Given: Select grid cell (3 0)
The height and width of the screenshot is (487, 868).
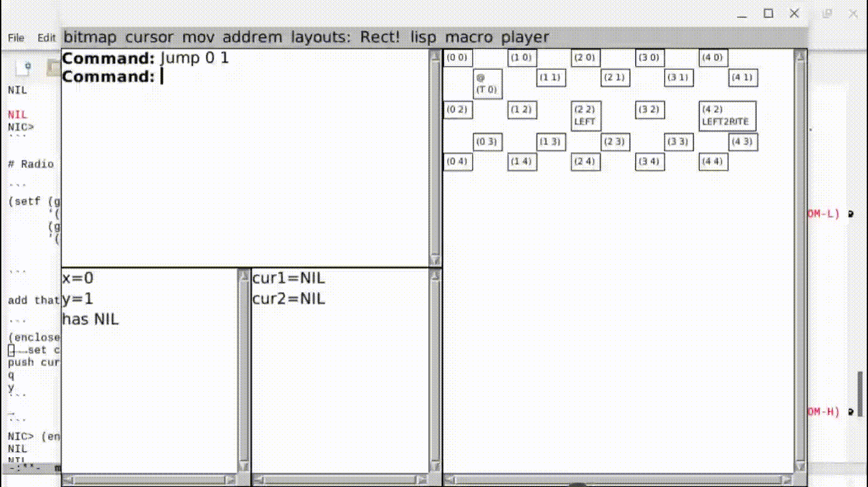Looking at the screenshot, I should pyautogui.click(x=650, y=58).
